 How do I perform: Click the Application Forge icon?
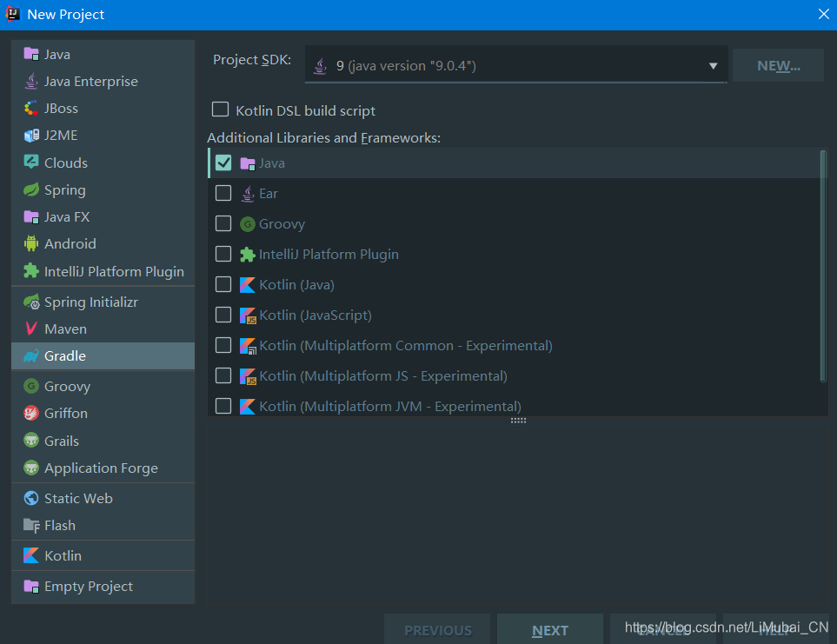click(x=31, y=468)
